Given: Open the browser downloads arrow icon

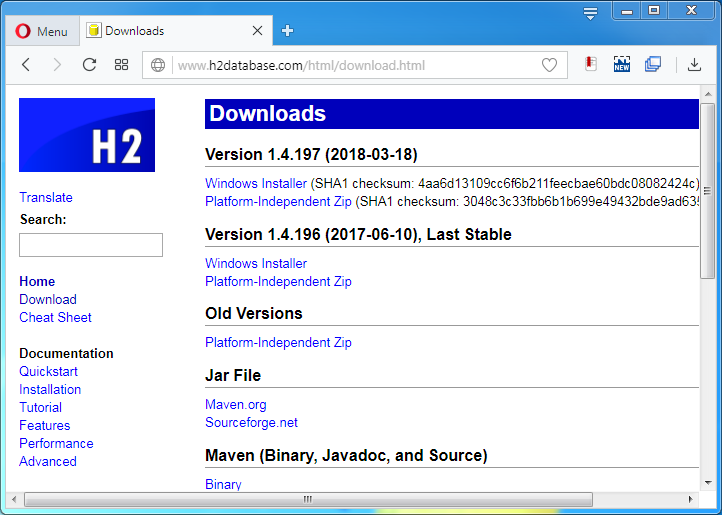Looking at the screenshot, I should [x=694, y=65].
